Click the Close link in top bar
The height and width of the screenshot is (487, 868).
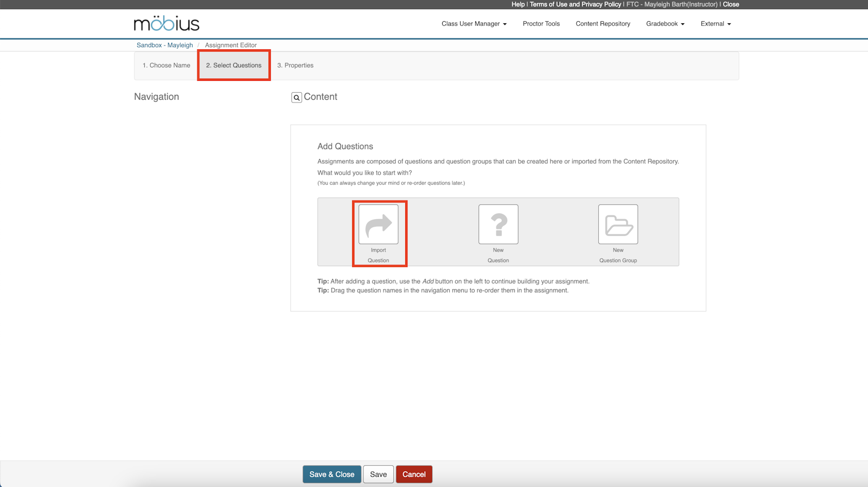730,4
